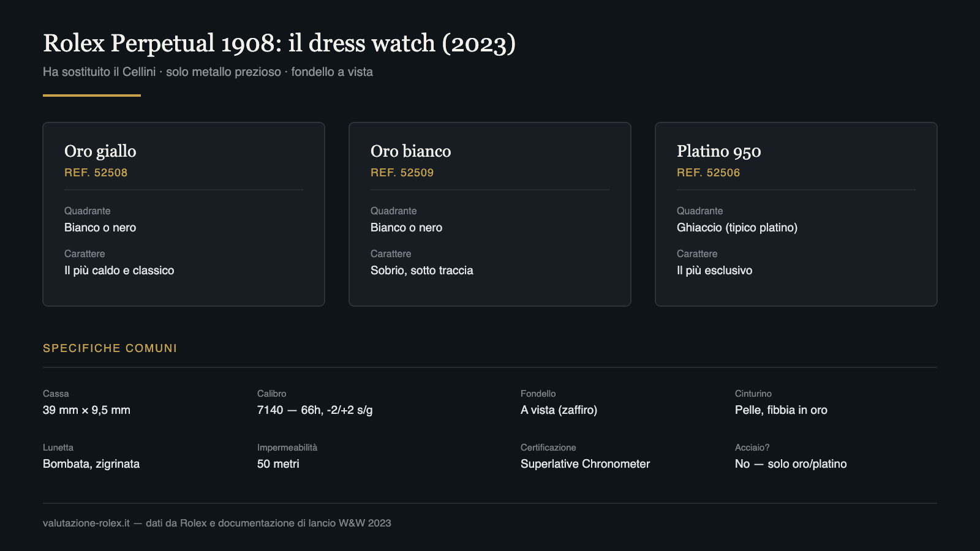Select the Oro giallo card heading
This screenshot has height=551, width=980.
coord(100,151)
